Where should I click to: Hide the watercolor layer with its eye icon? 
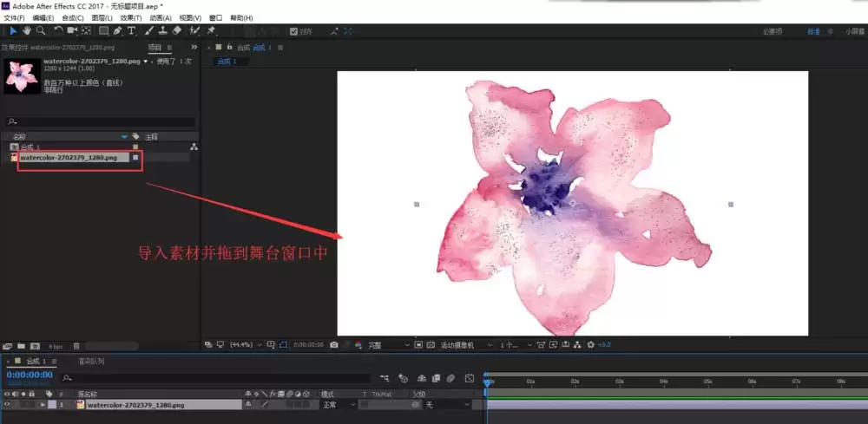7,405
